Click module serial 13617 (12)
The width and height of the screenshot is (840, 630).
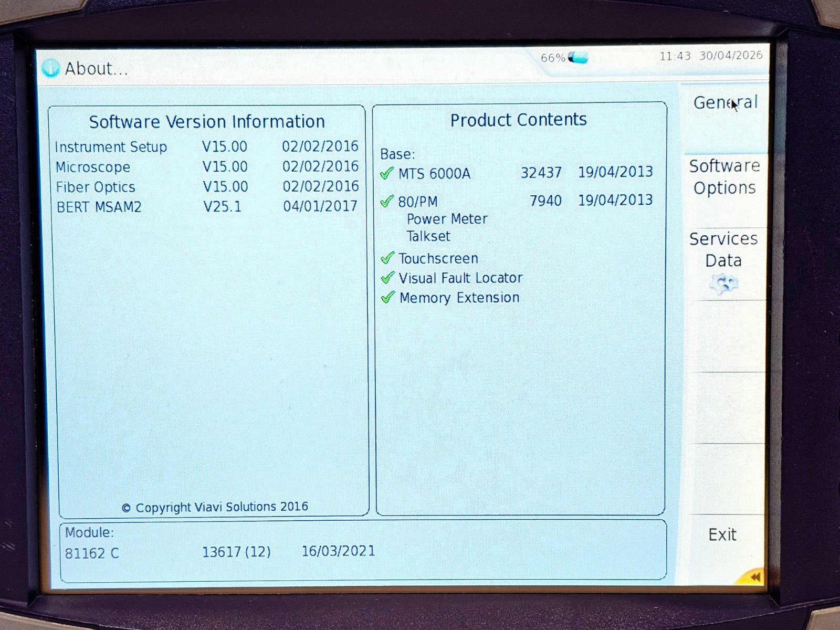237,552
